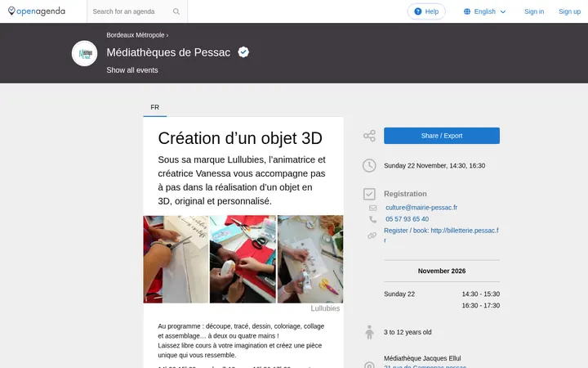This screenshot has height=368, width=588.
Task: Expand the English language dropdown chevron
Action: [503, 12]
